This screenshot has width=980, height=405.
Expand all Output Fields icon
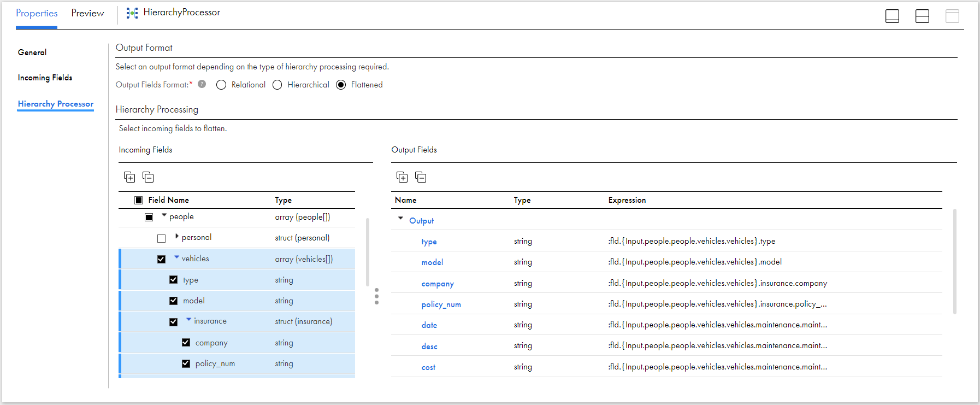coord(402,177)
